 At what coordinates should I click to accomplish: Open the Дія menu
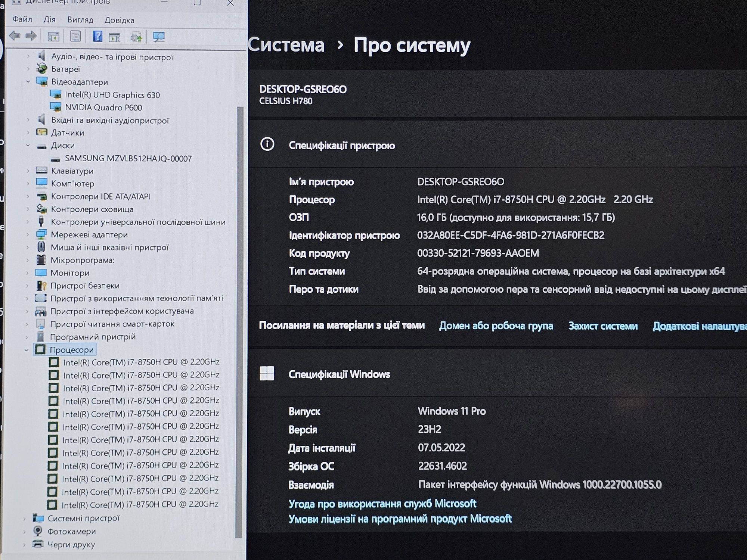coord(49,19)
